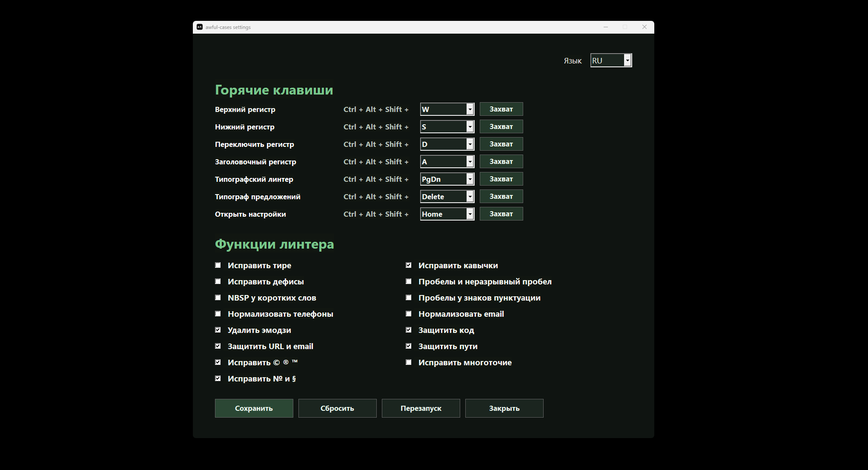
Task: Minimize the awful-cases settings window
Action: point(605,27)
